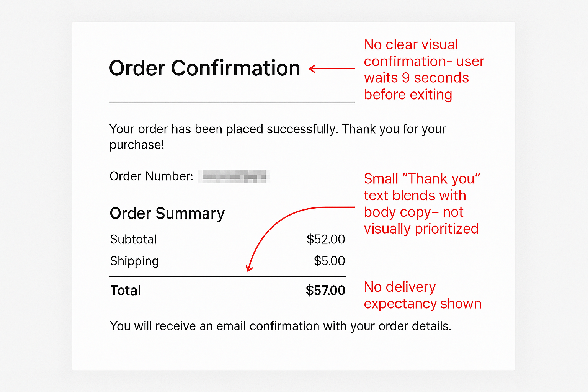
Task: Click the $52.00 subtotal amount
Action: [x=326, y=239]
